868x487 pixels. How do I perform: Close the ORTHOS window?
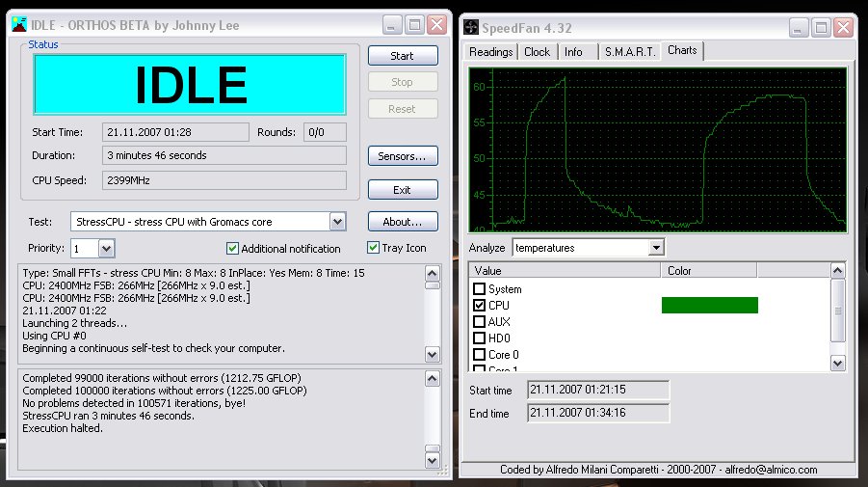point(436,25)
